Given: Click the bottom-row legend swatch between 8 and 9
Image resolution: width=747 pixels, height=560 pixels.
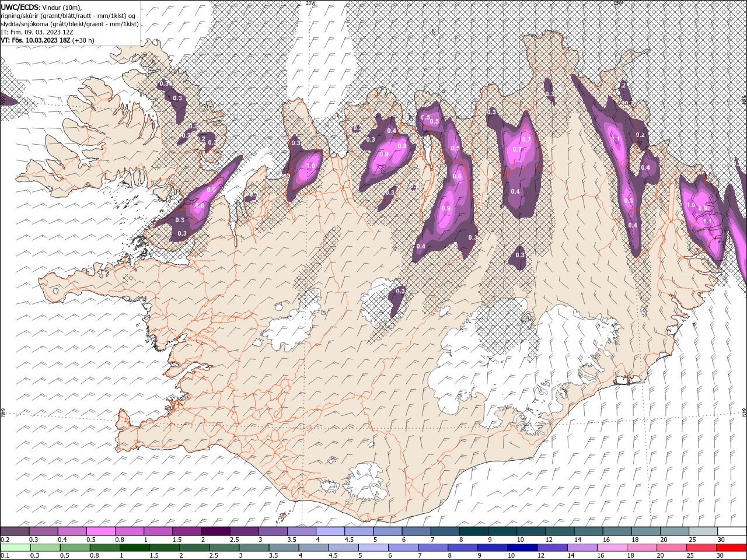Looking at the screenshot, I should 462,548.
